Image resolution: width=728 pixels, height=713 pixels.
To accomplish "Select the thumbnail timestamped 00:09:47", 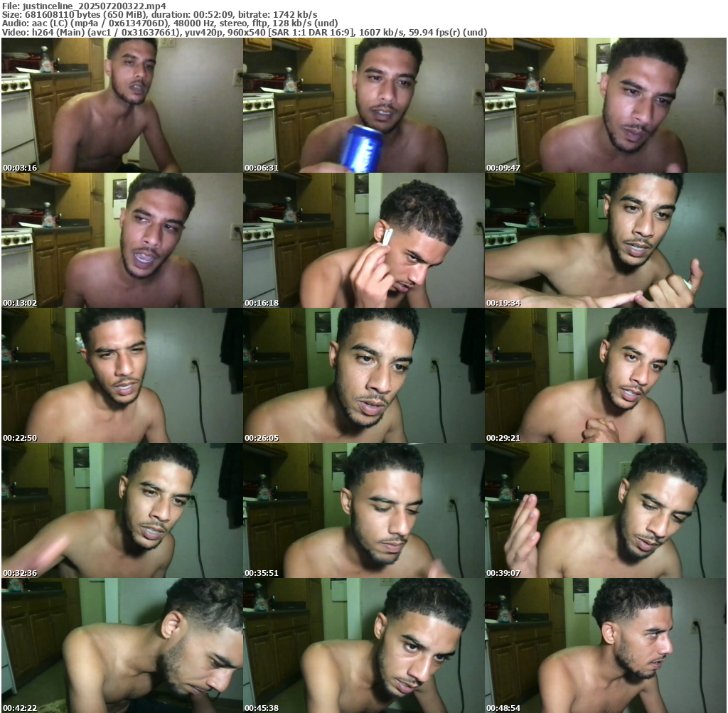I will click(606, 105).
